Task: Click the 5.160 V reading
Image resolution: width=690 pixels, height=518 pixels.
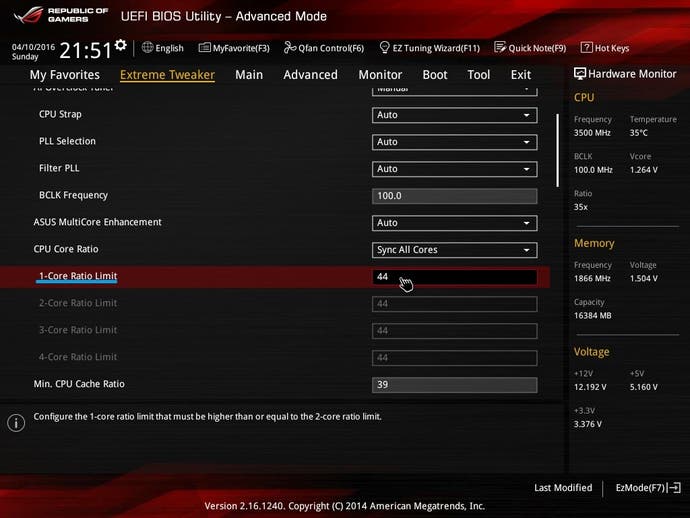Action: click(644, 387)
